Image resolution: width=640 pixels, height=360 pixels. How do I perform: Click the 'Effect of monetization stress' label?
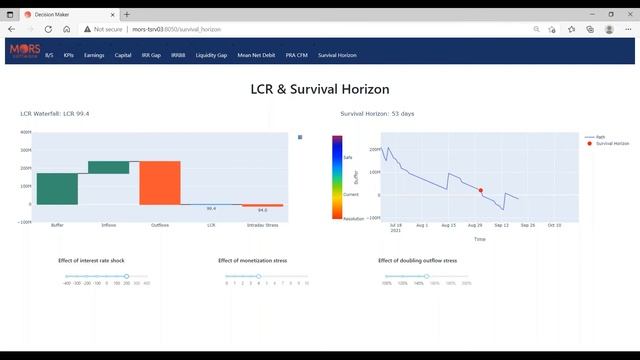pyautogui.click(x=253, y=260)
